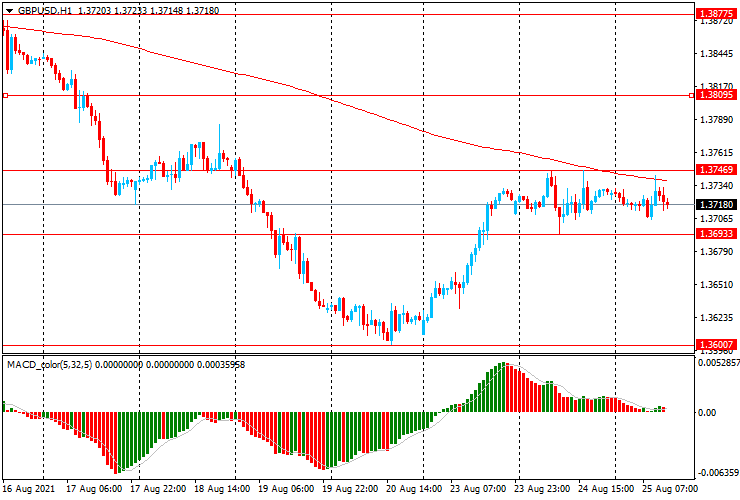Click the 25 Aug 07:00 time label
Image resolution: width=740 pixels, height=500 pixels.
[670, 488]
